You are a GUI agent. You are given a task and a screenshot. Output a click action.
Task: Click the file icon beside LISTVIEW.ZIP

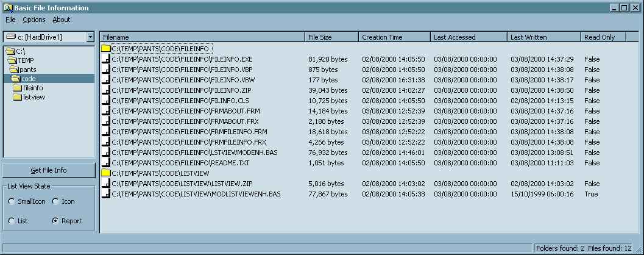click(106, 184)
